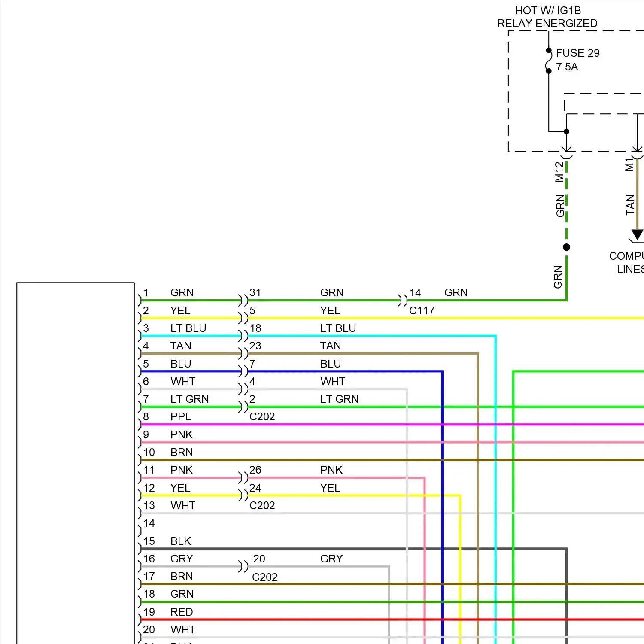Viewport: 644px width, 644px height.
Task: Select the BRN label at pin 10
Action: (x=182, y=452)
